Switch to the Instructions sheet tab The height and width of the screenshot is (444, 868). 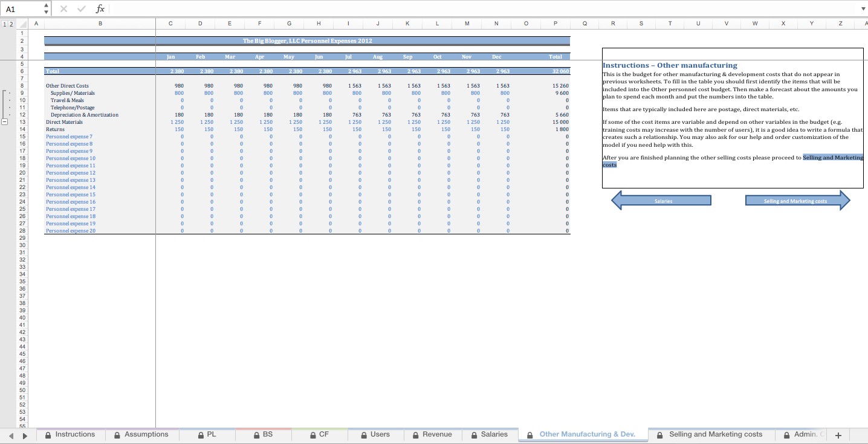coord(70,434)
